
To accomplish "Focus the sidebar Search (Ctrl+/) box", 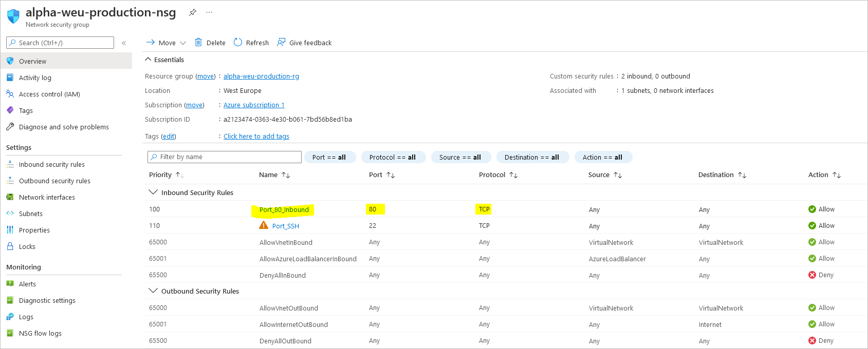I will tap(60, 43).
